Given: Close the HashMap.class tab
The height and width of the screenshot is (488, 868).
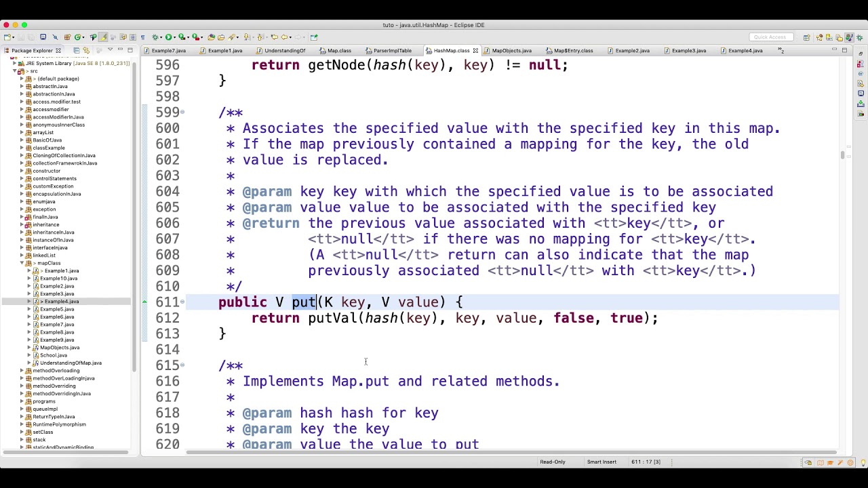Looking at the screenshot, I should click(475, 50).
